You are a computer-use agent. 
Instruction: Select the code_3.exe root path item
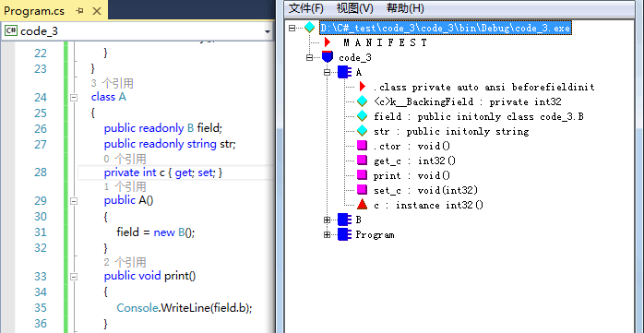(446, 28)
